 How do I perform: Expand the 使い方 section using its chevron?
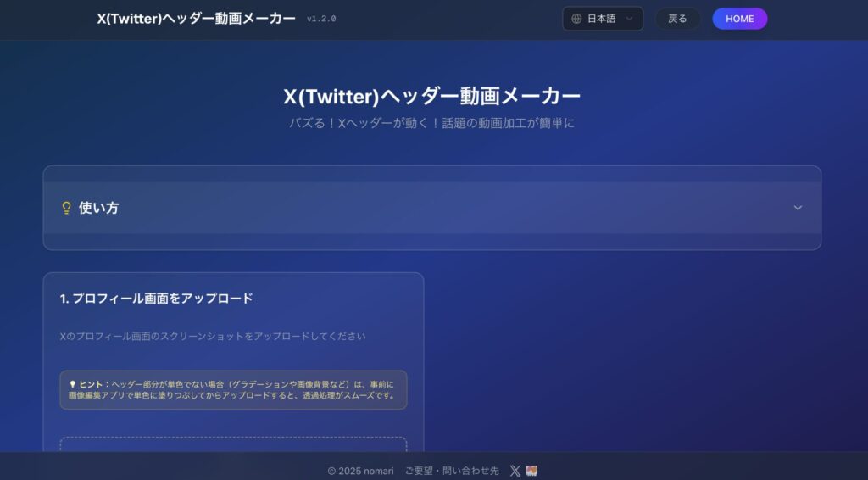[797, 208]
